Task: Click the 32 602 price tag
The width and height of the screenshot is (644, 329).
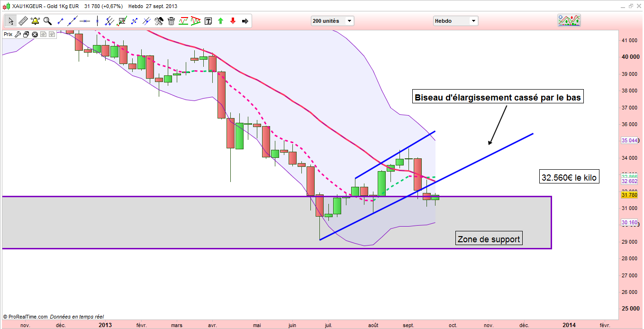Action: click(x=629, y=181)
